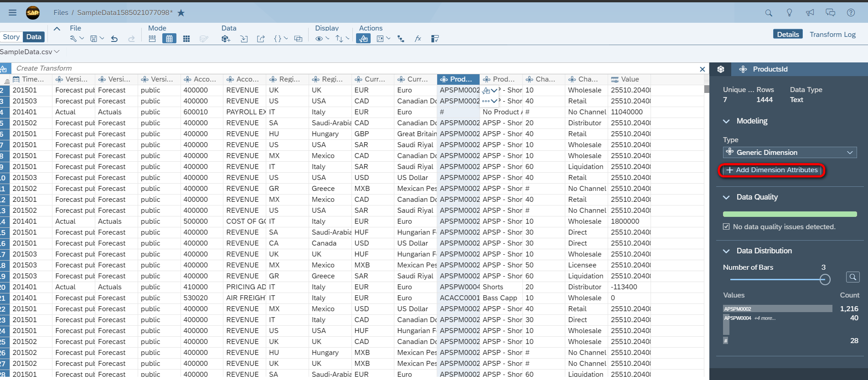The image size is (868, 380).
Task: Open the hamburger main menu
Action: pos(12,13)
